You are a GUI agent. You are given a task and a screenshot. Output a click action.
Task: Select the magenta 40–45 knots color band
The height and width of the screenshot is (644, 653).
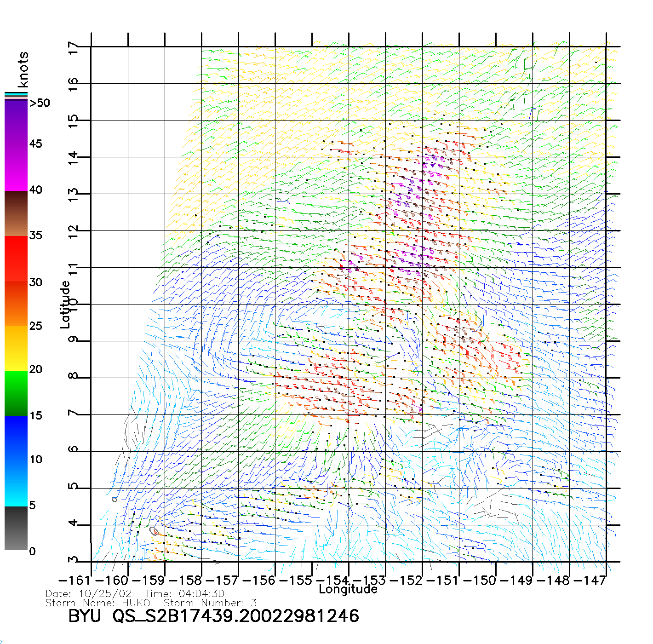point(16,168)
